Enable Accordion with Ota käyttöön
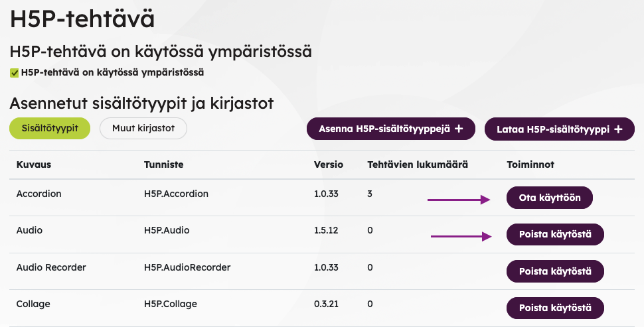This screenshot has height=327, width=644. pyautogui.click(x=550, y=198)
